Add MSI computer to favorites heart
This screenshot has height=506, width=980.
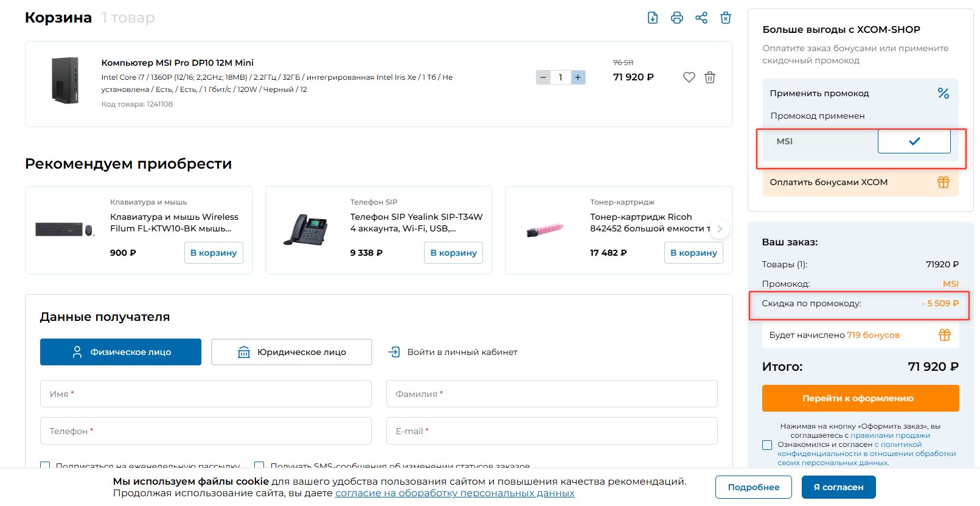coord(689,77)
